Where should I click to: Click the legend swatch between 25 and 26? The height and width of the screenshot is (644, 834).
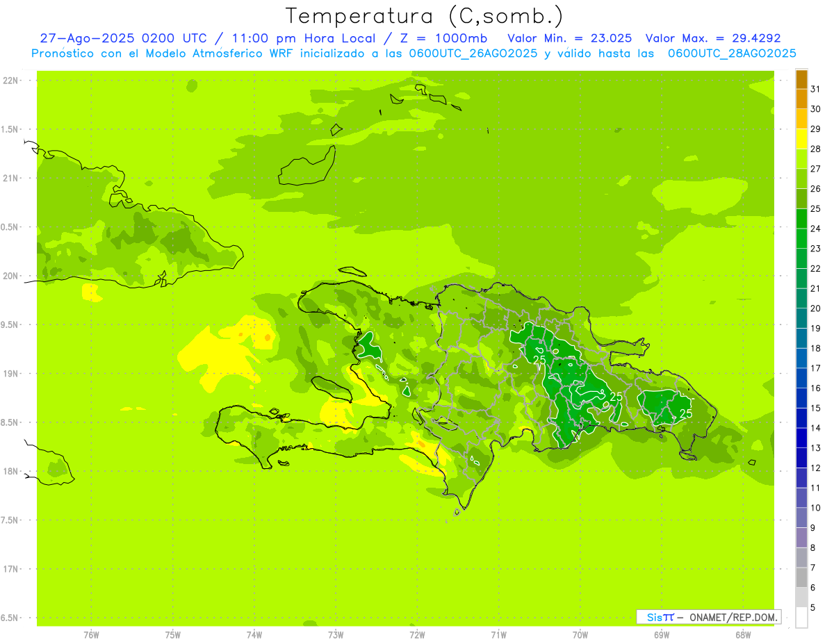801,199
